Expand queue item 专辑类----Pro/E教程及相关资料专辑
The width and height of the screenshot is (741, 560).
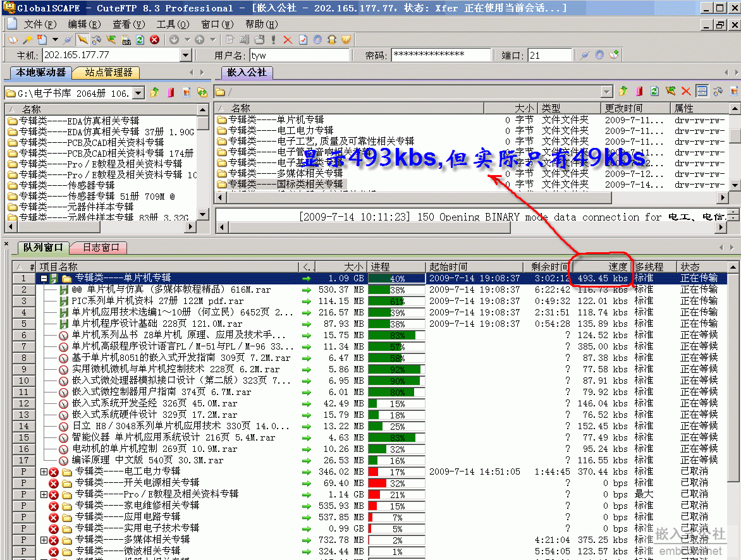[44, 494]
